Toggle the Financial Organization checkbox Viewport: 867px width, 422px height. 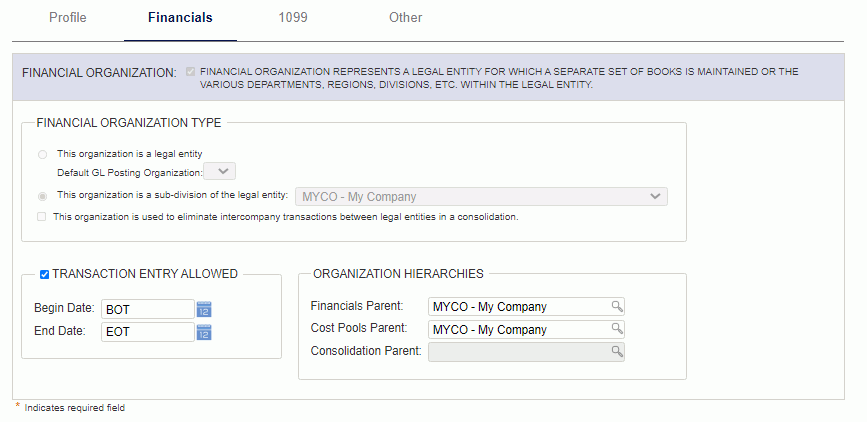[x=191, y=71]
